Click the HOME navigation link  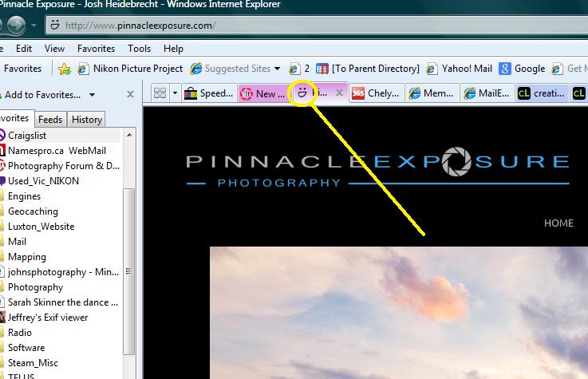click(558, 223)
